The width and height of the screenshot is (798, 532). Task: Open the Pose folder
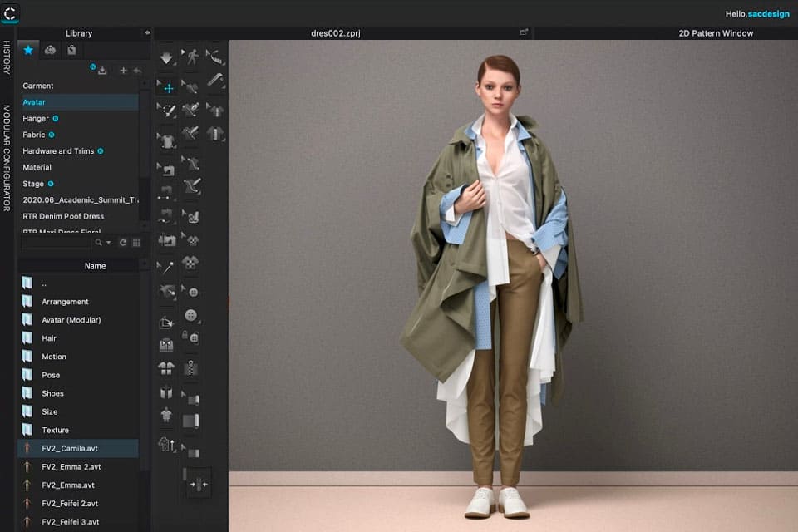pyautogui.click(x=51, y=375)
